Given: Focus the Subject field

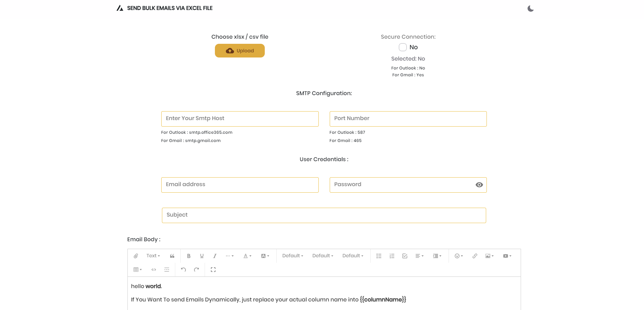Looking at the screenshot, I should coord(324,215).
